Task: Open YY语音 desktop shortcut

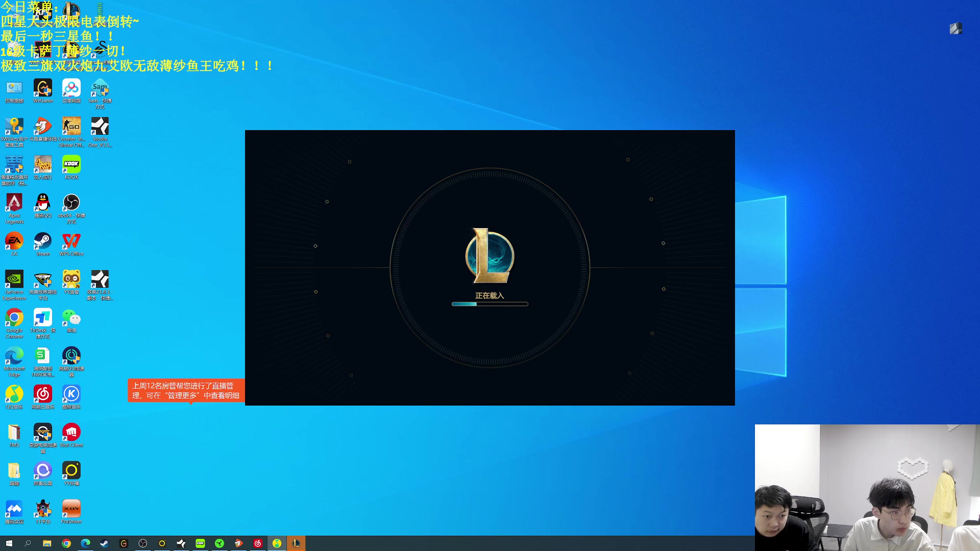Action: point(72,282)
